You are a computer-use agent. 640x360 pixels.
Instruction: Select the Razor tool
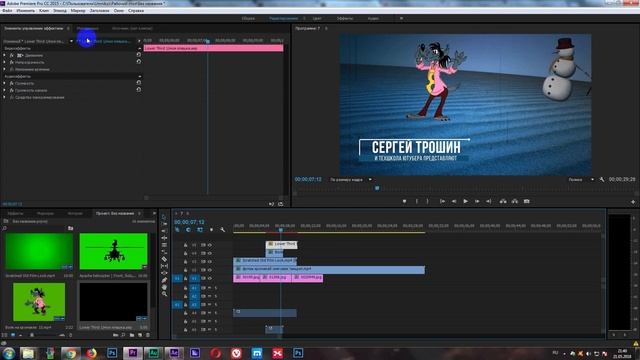(x=164, y=259)
